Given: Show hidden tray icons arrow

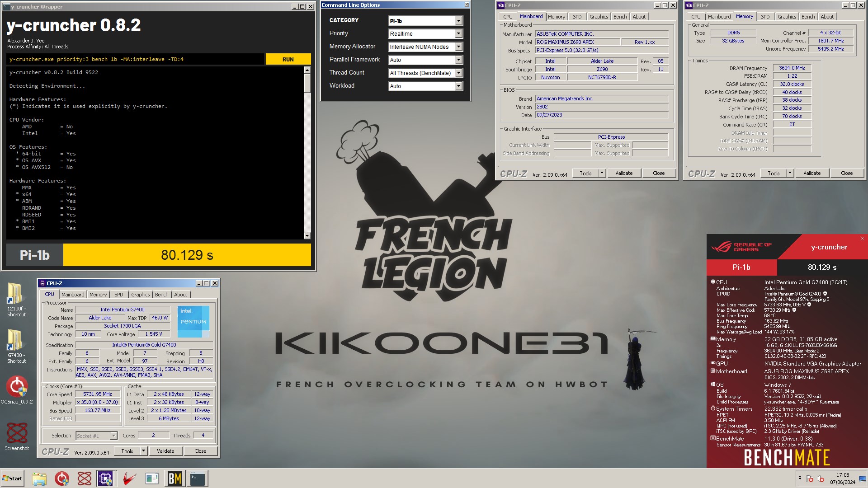Looking at the screenshot, I should click(x=800, y=478).
